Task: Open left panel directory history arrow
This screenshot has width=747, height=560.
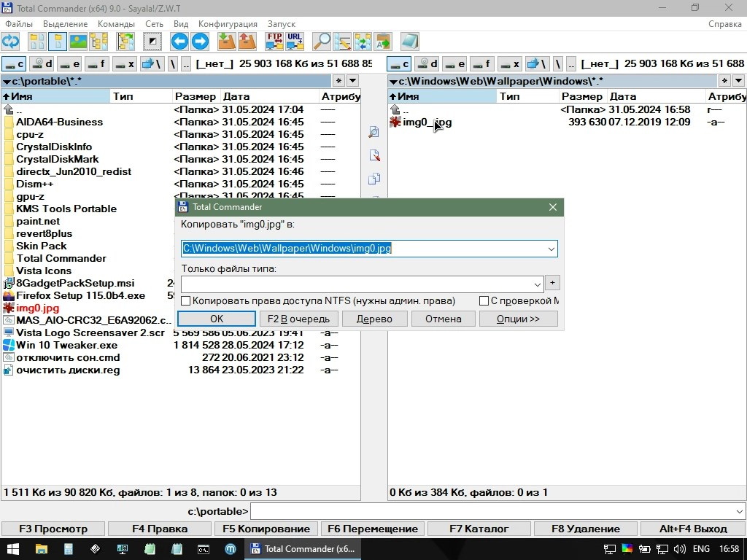Action: point(352,81)
